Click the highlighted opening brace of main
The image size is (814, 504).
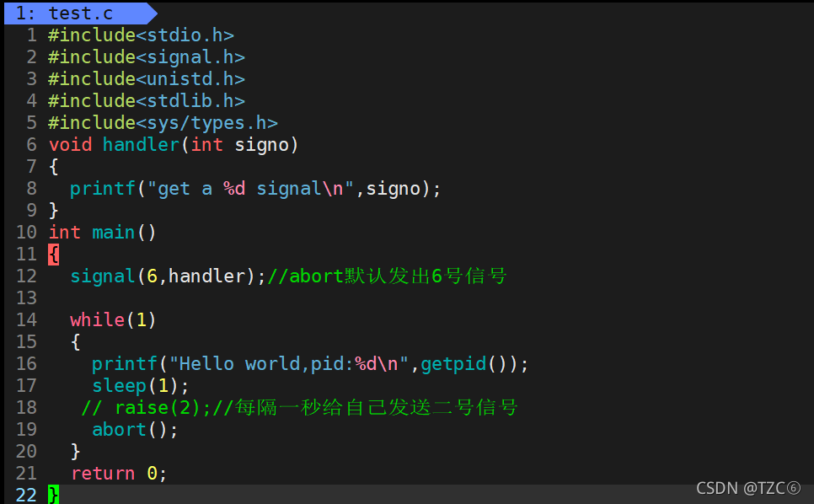[x=53, y=255]
